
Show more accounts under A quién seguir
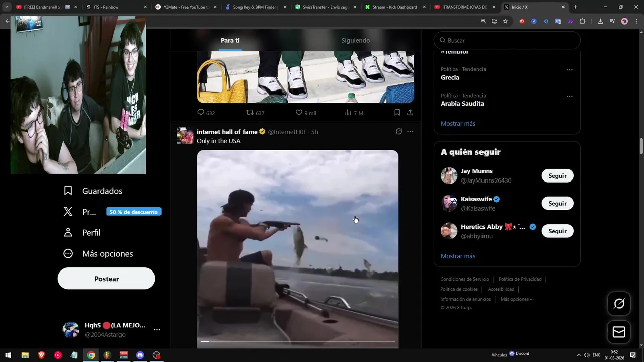coord(458,256)
